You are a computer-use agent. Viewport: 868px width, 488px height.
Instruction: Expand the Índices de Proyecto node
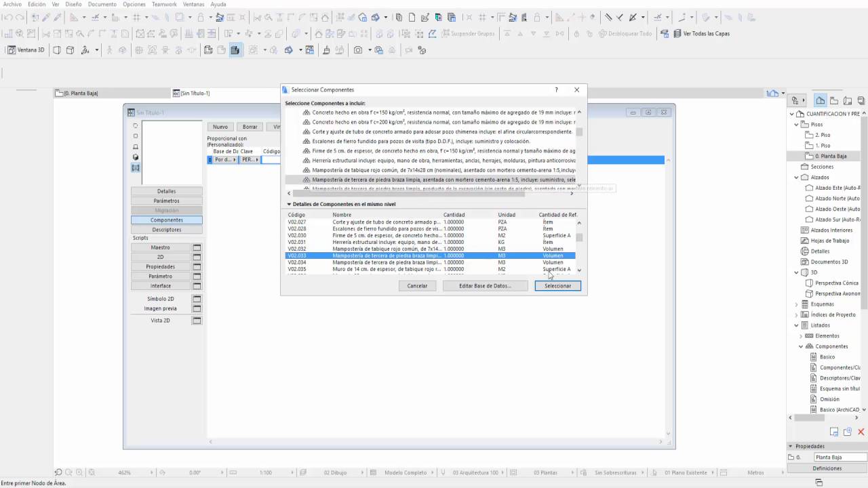tap(796, 314)
